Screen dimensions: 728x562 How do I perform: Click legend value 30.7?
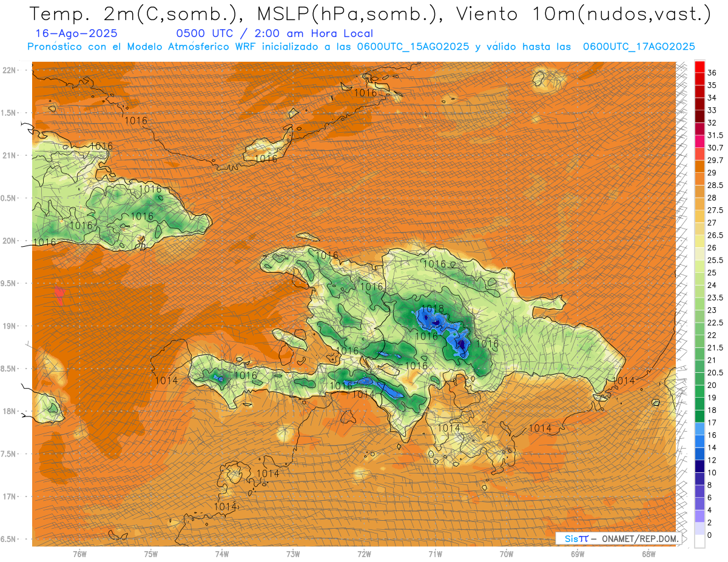pyautogui.click(x=715, y=148)
